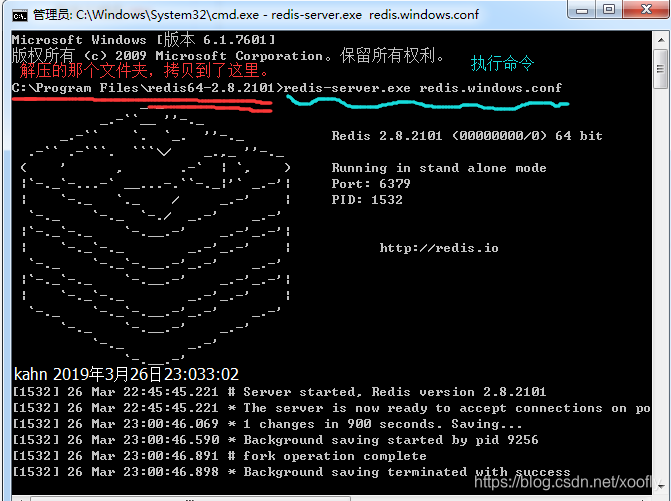Click the text 'PID: 1532'
671x501 pixels.
[367, 200]
